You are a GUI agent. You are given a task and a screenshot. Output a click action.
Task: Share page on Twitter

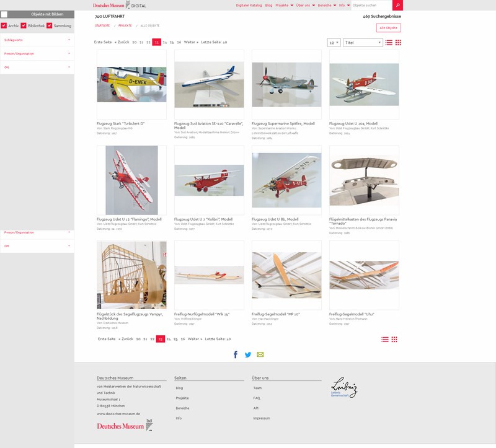coord(248,354)
